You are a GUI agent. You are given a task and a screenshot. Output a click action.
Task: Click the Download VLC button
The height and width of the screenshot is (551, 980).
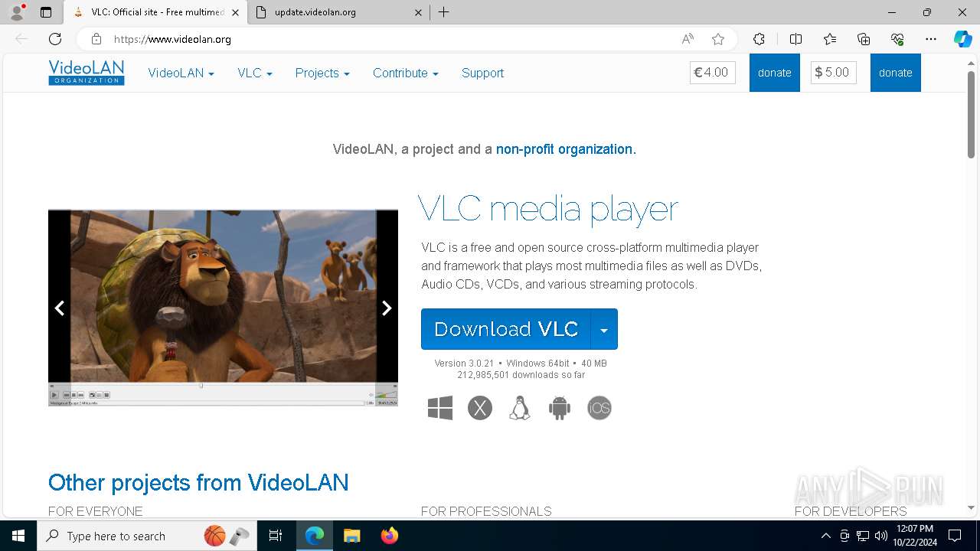click(506, 329)
